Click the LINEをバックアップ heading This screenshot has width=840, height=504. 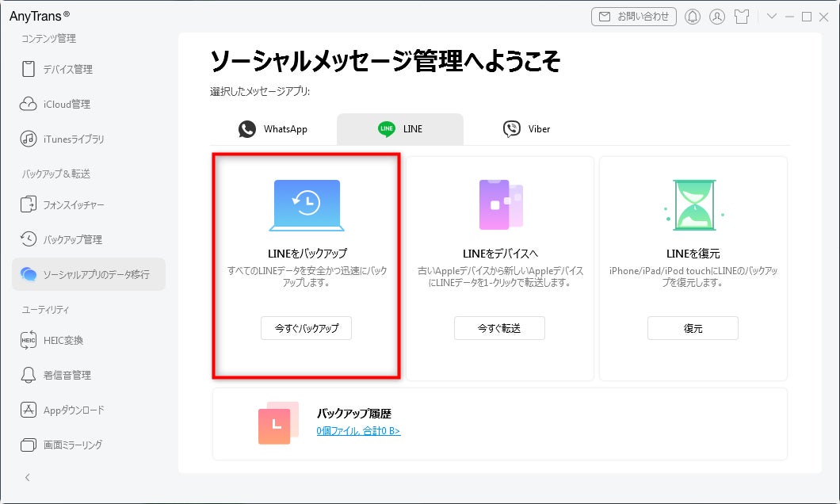point(307,254)
